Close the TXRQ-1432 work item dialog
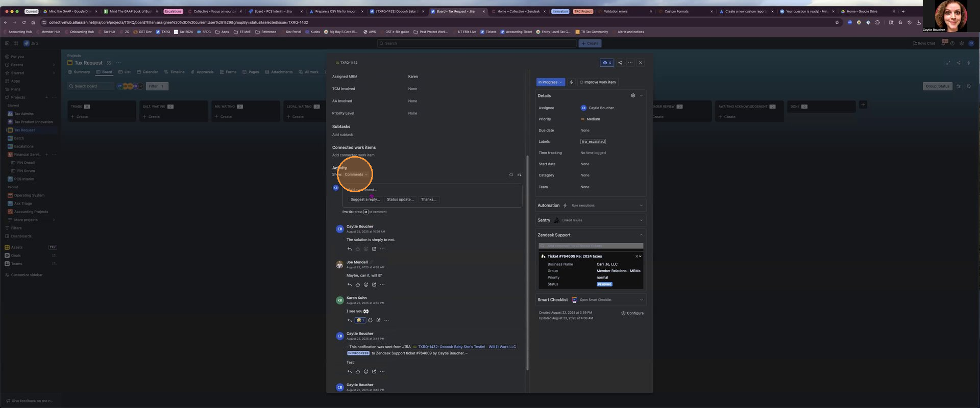 pyautogui.click(x=641, y=63)
